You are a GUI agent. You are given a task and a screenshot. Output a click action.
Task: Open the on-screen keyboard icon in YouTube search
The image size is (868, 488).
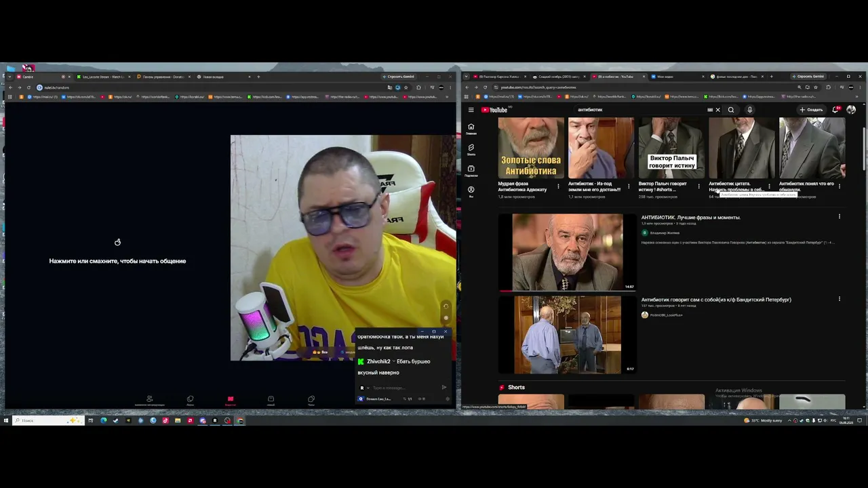(710, 110)
